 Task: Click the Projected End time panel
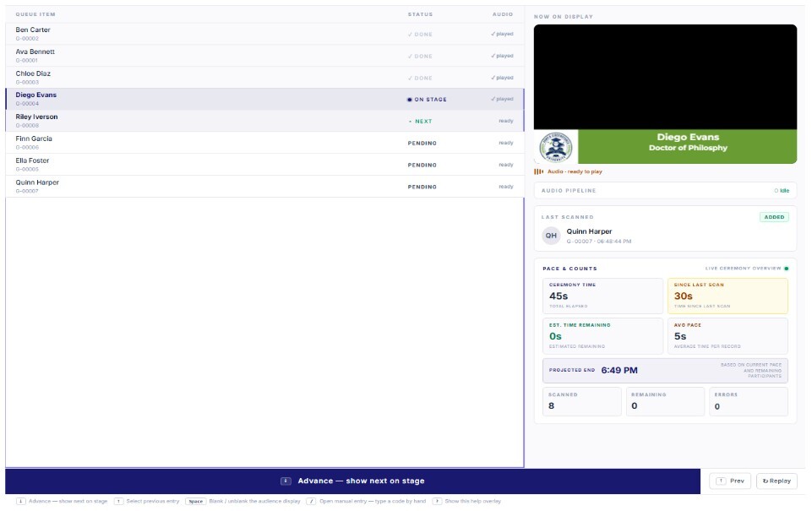coord(666,371)
